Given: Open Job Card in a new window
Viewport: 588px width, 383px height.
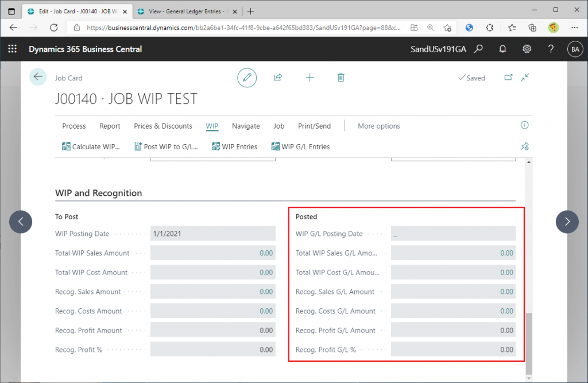Looking at the screenshot, I should (x=508, y=78).
